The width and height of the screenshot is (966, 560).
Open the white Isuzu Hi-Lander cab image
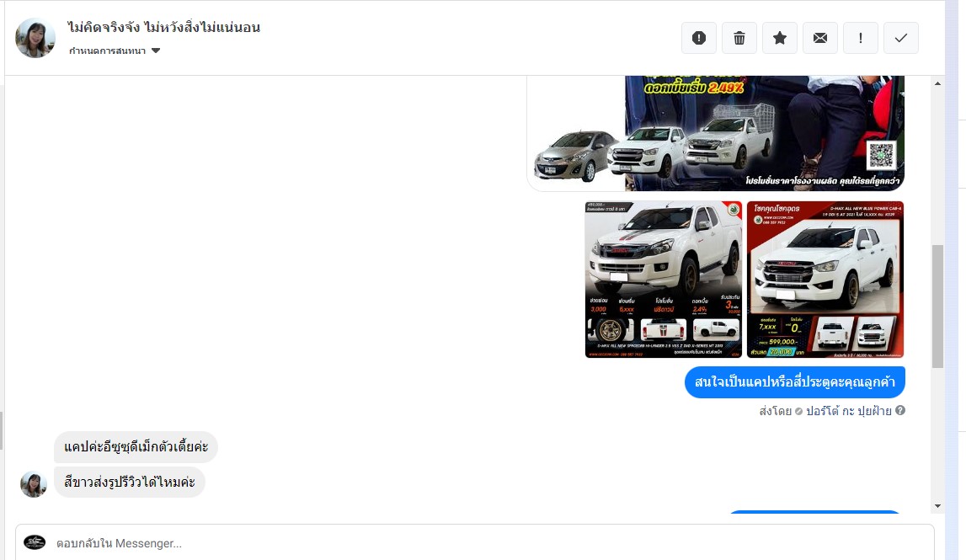(x=664, y=279)
